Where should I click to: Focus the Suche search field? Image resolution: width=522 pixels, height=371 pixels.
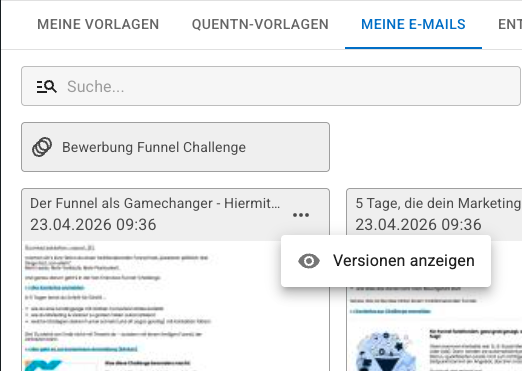pos(271,86)
